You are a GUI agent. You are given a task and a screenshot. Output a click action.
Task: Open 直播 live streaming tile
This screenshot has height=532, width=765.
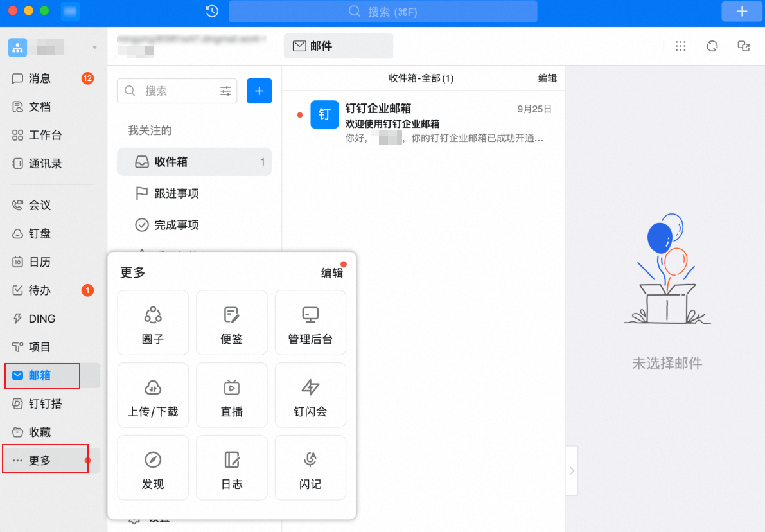coord(232,395)
